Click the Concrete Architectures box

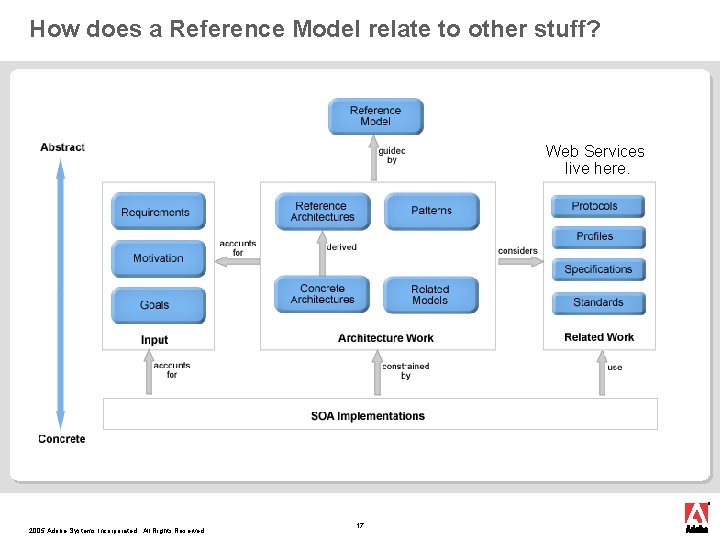tap(322, 294)
